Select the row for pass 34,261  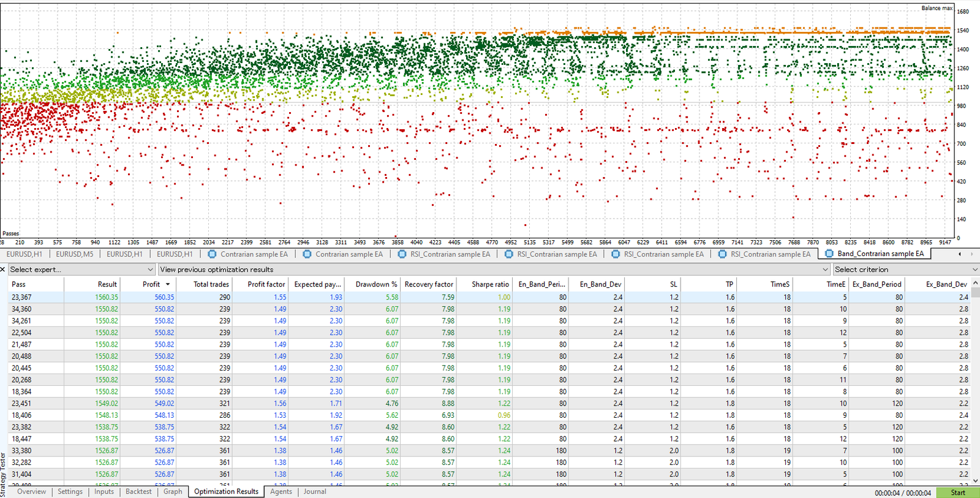(x=490, y=321)
